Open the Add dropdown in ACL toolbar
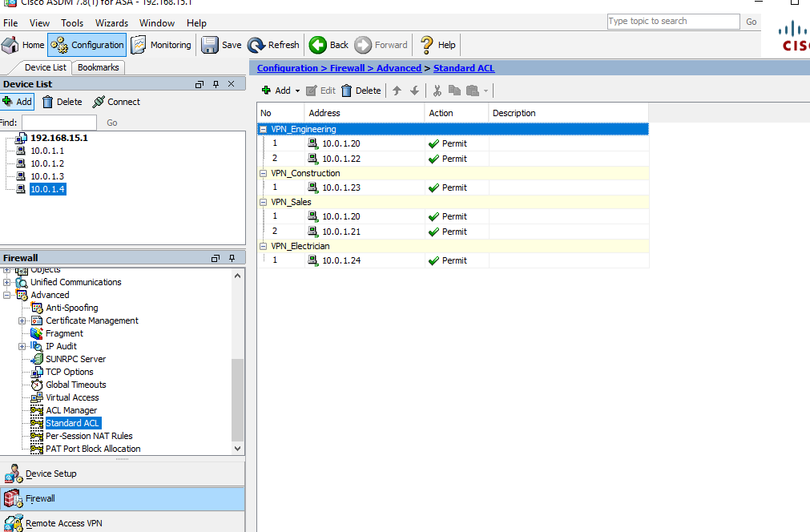The height and width of the screenshot is (532, 810). 298,91
